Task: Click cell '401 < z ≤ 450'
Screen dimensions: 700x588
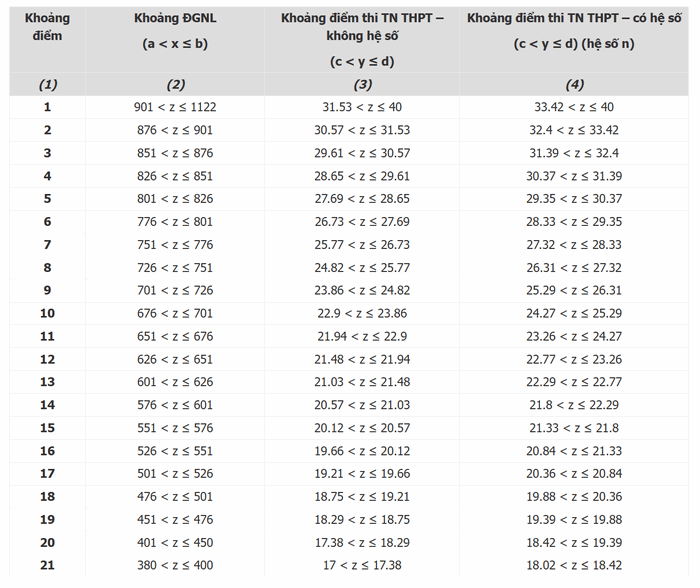Action: (x=175, y=543)
